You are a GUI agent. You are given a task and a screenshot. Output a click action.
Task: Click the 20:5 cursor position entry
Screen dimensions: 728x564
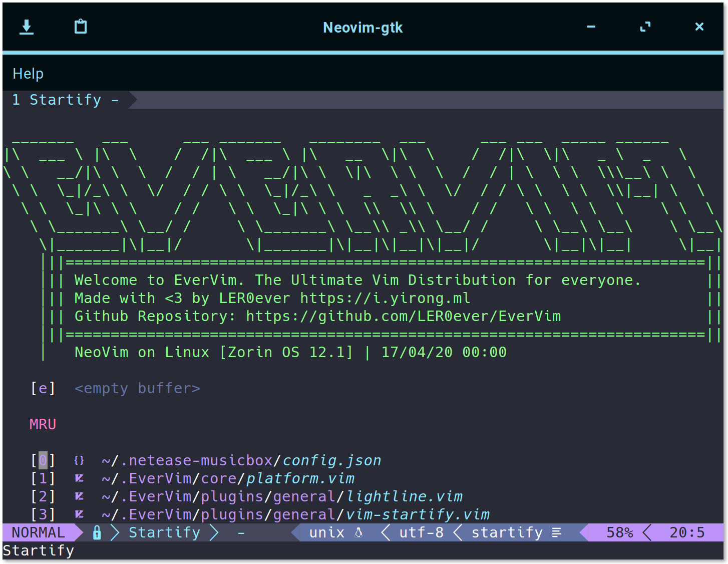(687, 532)
